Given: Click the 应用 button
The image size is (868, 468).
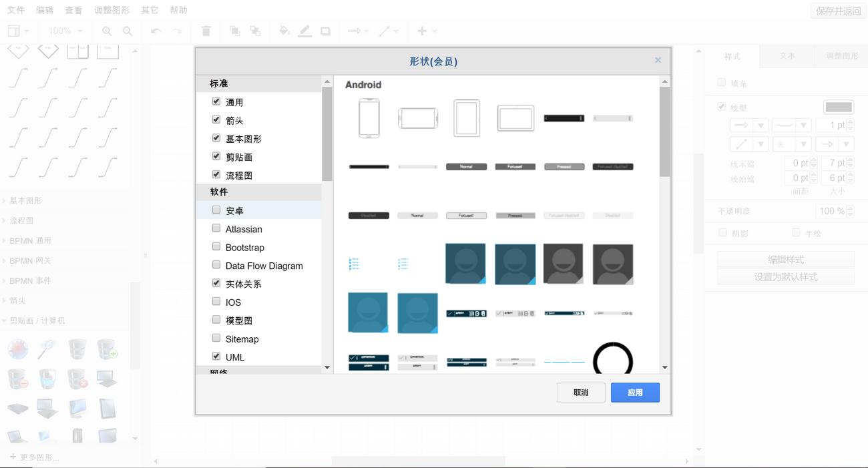Looking at the screenshot, I should pyautogui.click(x=635, y=393).
